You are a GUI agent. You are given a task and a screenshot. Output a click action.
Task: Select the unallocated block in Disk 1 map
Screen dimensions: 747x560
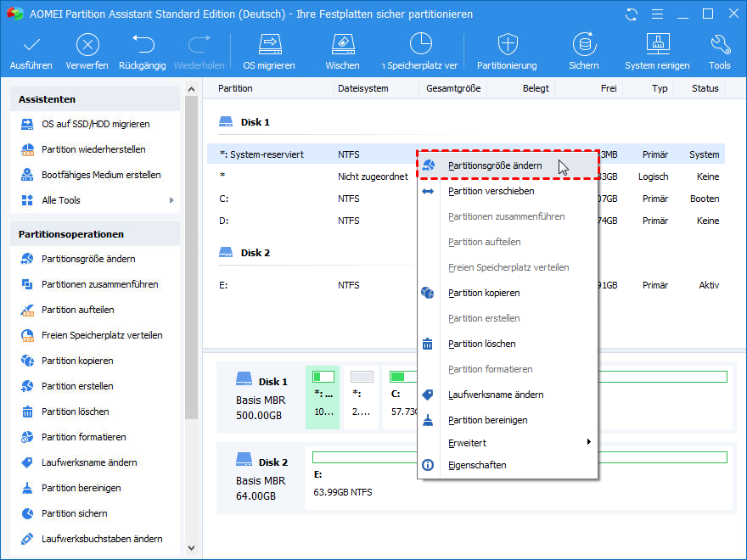pos(361,397)
